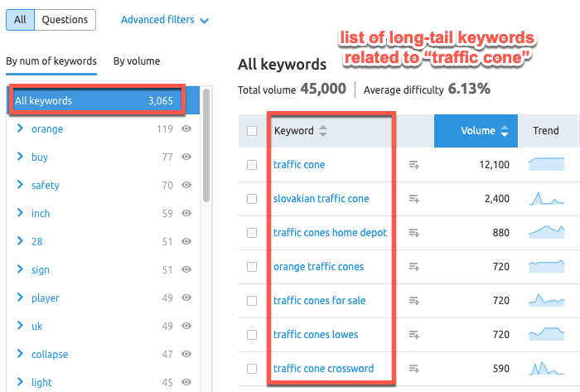Open the Advanced filters dropdown

(x=165, y=20)
